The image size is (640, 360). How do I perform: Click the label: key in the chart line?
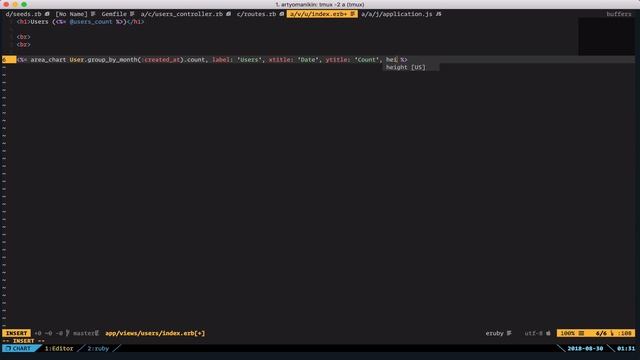click(223, 60)
